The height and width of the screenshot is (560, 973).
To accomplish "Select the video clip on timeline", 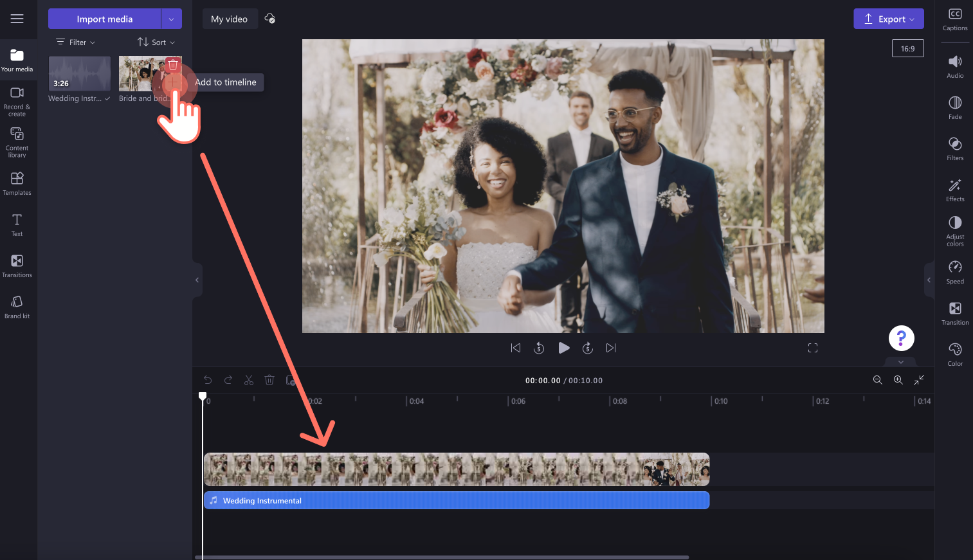I will point(457,469).
